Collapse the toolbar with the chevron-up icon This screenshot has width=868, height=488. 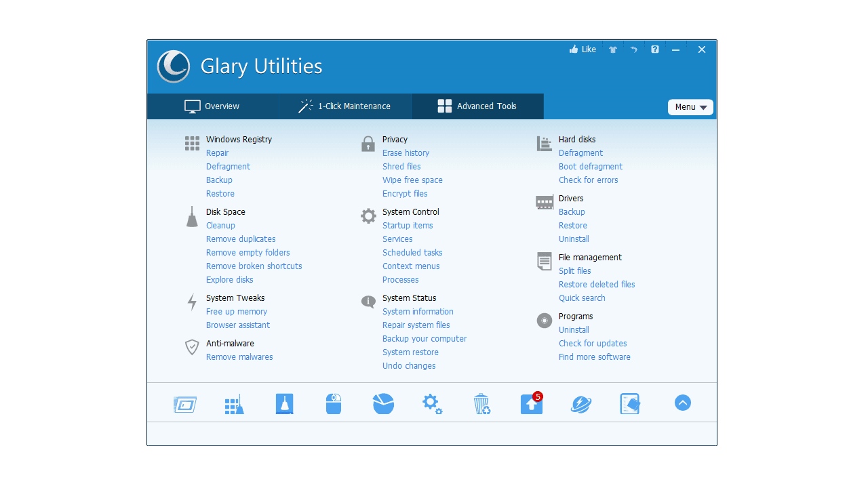(x=682, y=402)
